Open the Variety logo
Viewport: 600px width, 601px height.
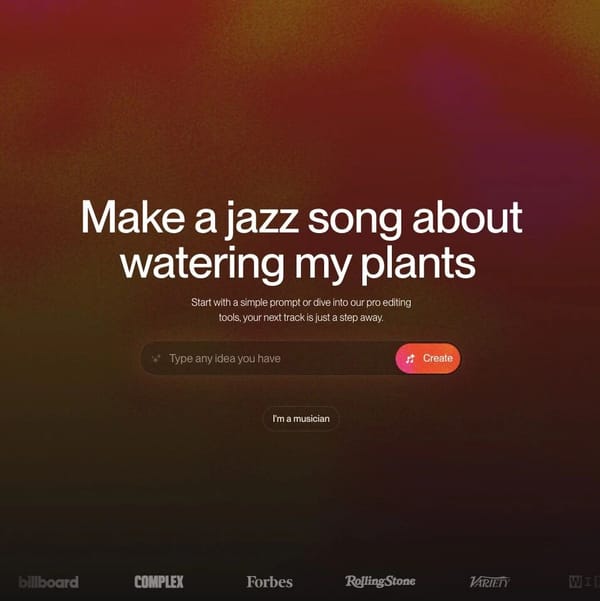(x=490, y=582)
